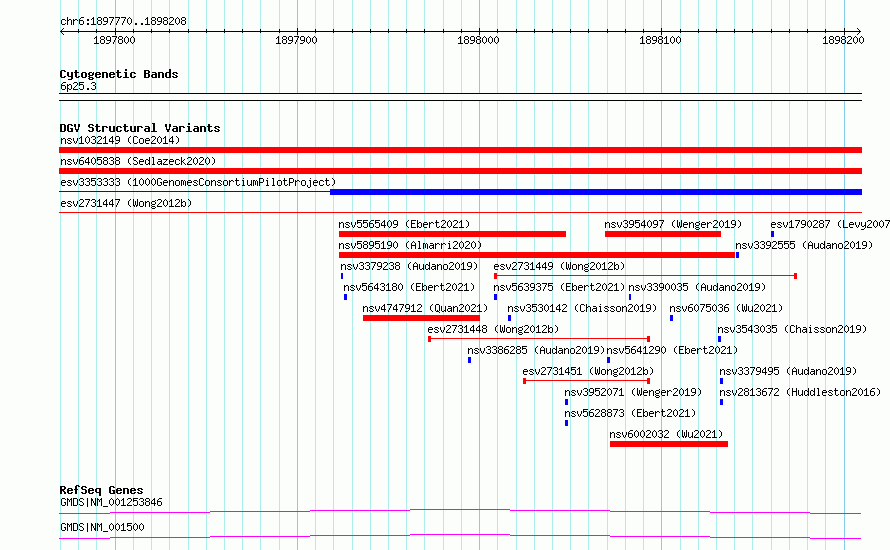Click the nsv3543035 (Chaisson2019) blue marker

(719, 339)
